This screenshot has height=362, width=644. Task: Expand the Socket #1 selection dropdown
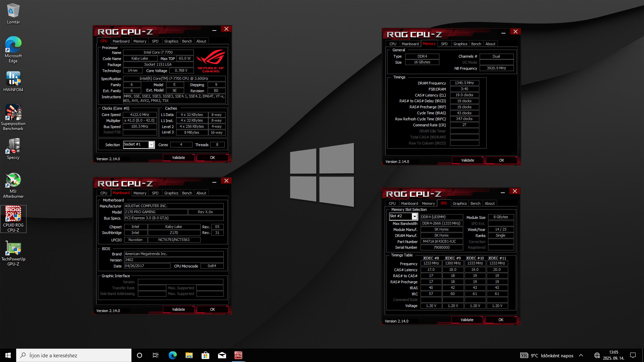(151, 145)
